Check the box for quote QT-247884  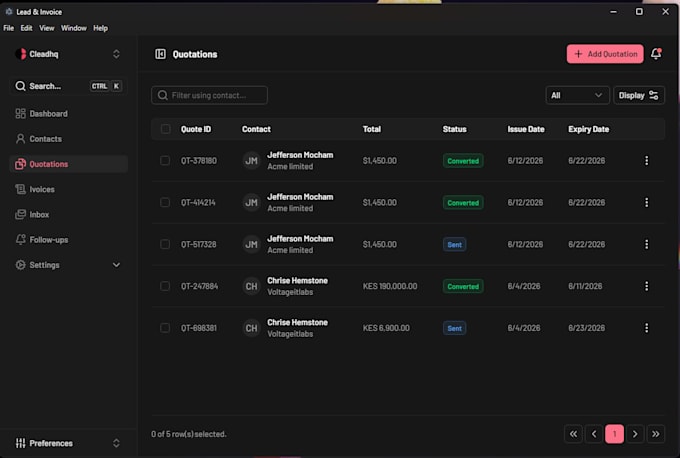pyautogui.click(x=165, y=286)
